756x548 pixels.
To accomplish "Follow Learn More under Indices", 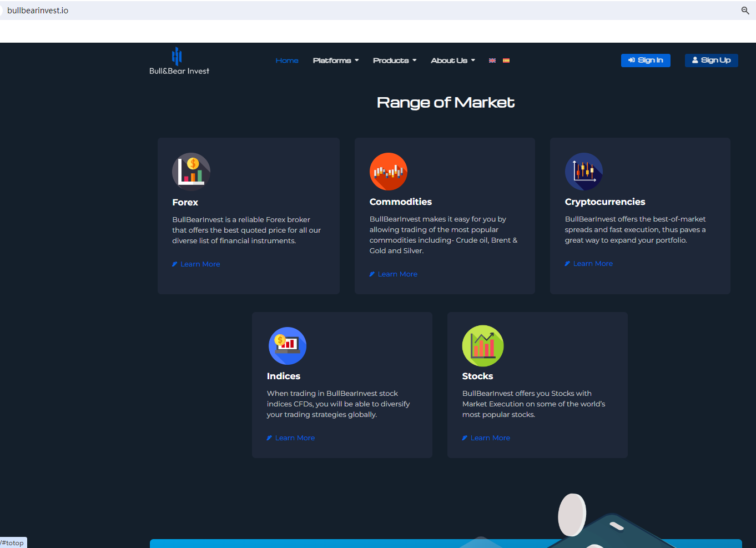I will click(295, 438).
